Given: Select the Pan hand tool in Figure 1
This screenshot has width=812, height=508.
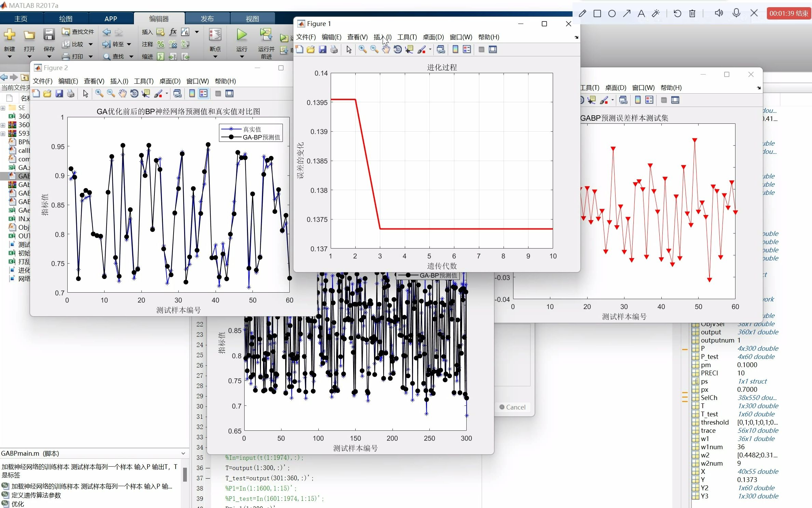Looking at the screenshot, I should pyautogui.click(x=386, y=50).
